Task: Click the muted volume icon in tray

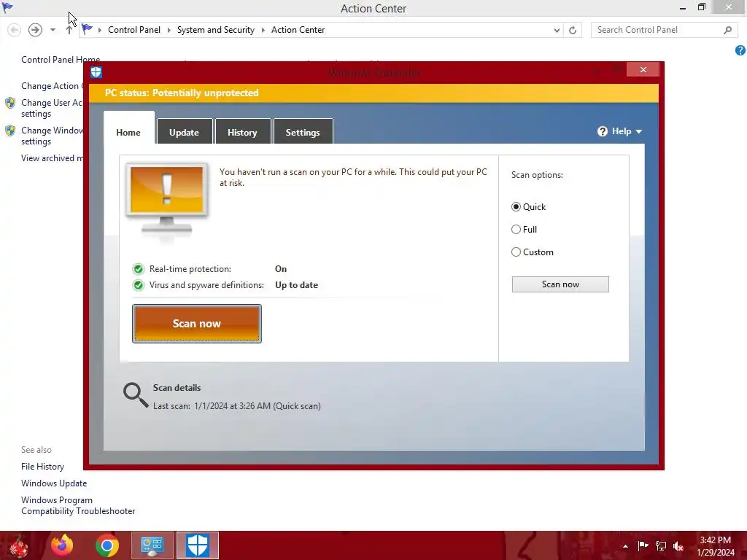Action: [x=678, y=546]
